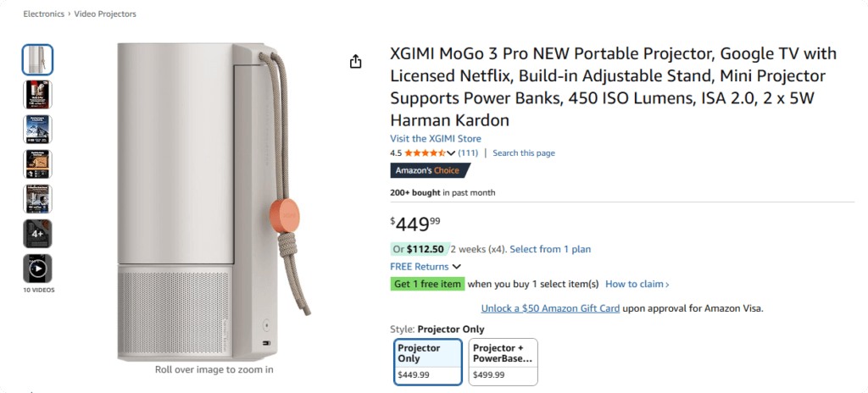Go to Electronics breadcrumb category
Screen dimensions: 868x393
(46, 14)
